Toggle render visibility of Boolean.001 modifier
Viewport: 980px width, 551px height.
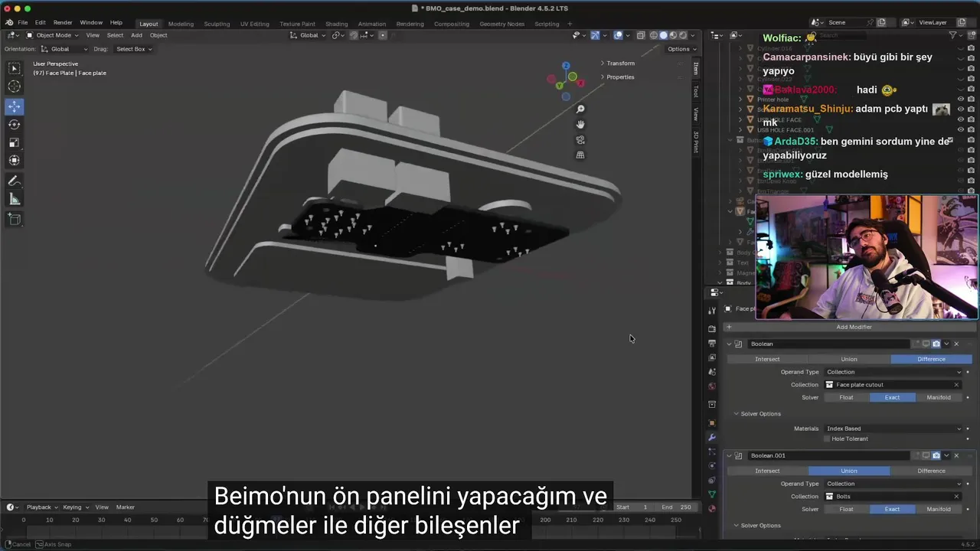(936, 455)
